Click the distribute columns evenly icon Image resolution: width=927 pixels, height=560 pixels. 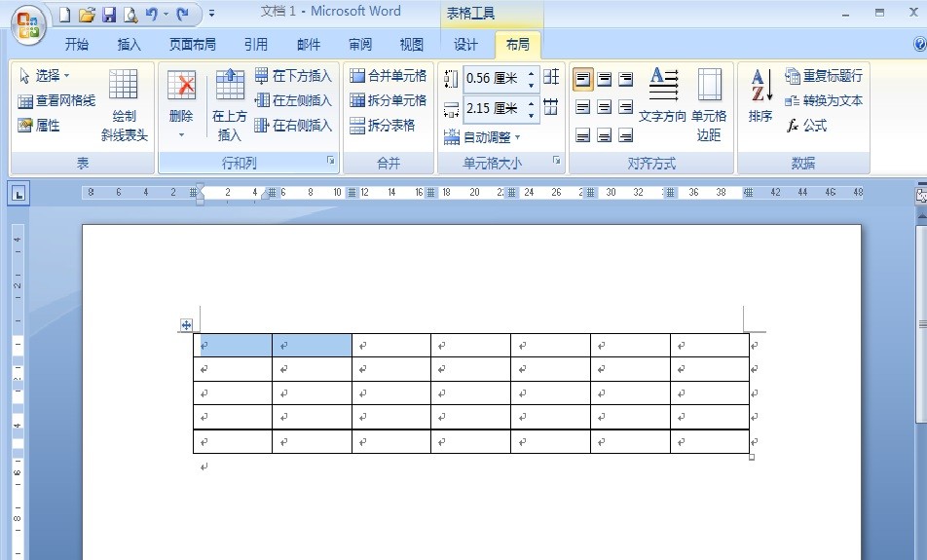point(551,107)
